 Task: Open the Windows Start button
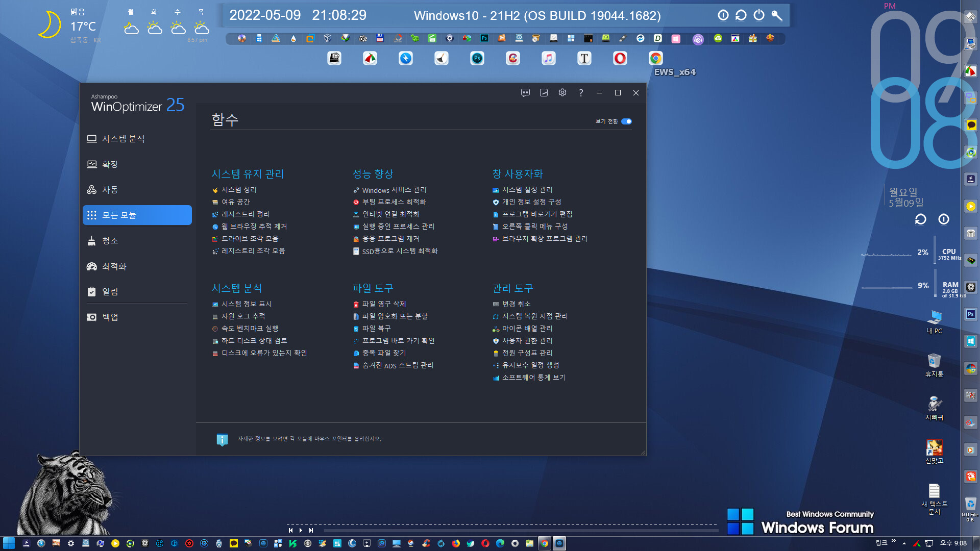[9, 543]
